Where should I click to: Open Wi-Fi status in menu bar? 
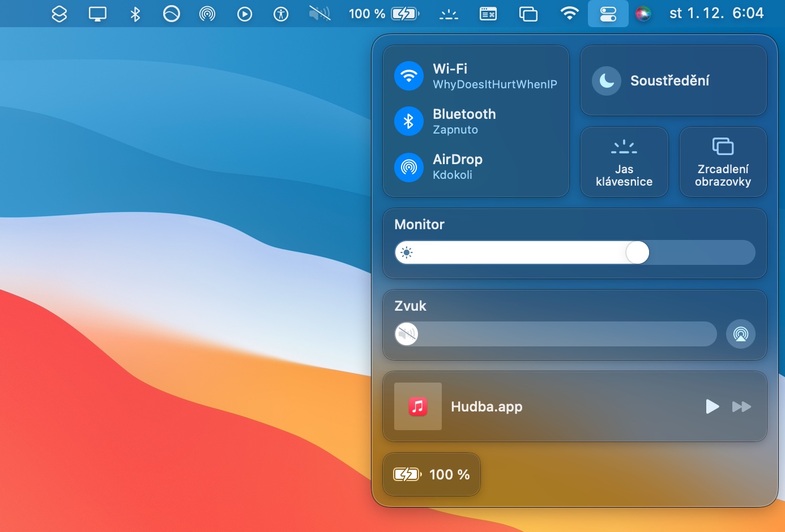569,14
